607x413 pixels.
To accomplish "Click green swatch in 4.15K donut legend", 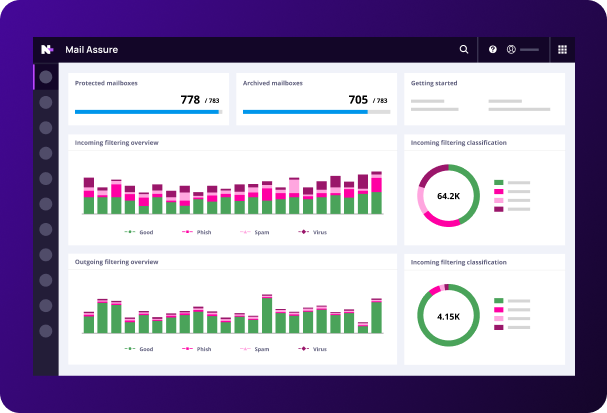I will [499, 300].
